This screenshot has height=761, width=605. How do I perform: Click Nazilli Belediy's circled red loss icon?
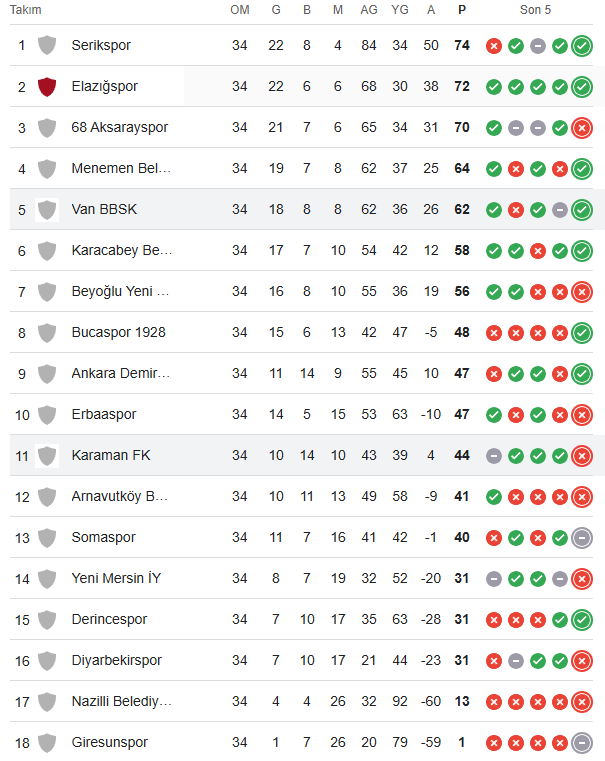tap(582, 702)
